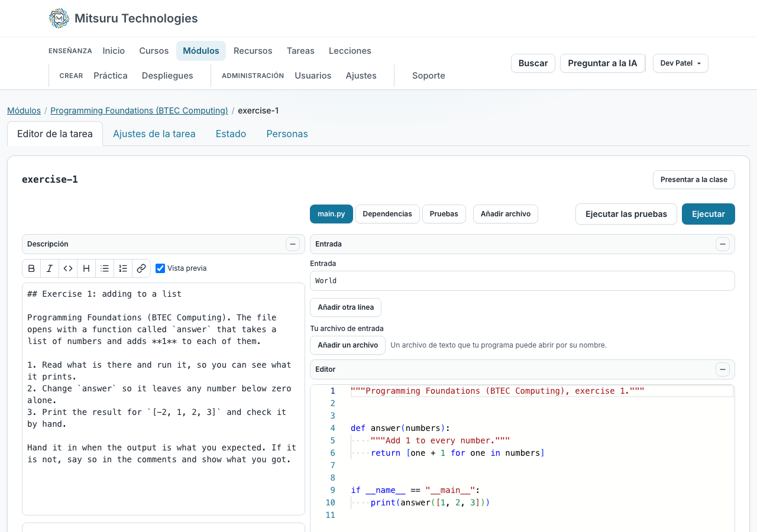Click Ejecutar las pruebas button
The image size is (757, 532).
[626, 214]
